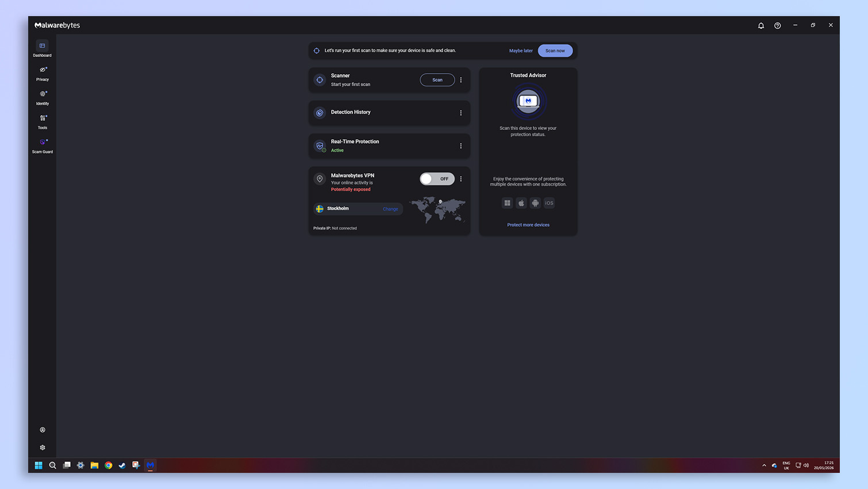Viewport: 868px width, 489px height.
Task: Open the Privacy sidebar section
Action: 43,73
